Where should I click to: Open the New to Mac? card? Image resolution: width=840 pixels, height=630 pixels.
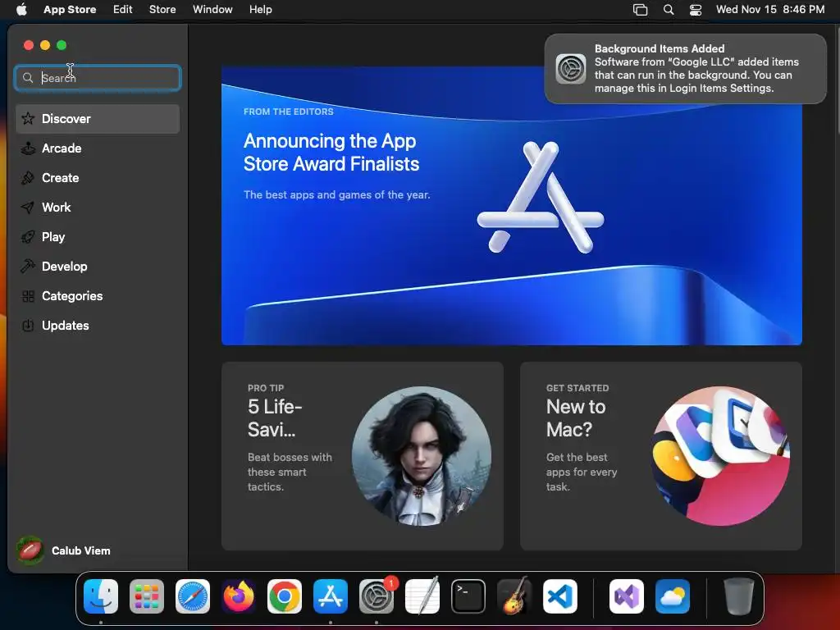point(661,456)
